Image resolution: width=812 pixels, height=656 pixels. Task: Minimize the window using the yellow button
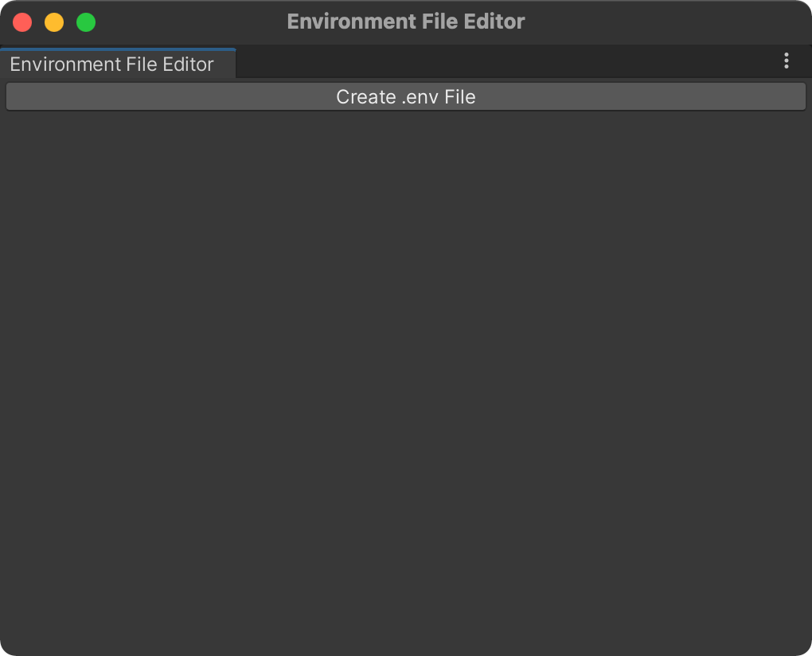coord(54,22)
